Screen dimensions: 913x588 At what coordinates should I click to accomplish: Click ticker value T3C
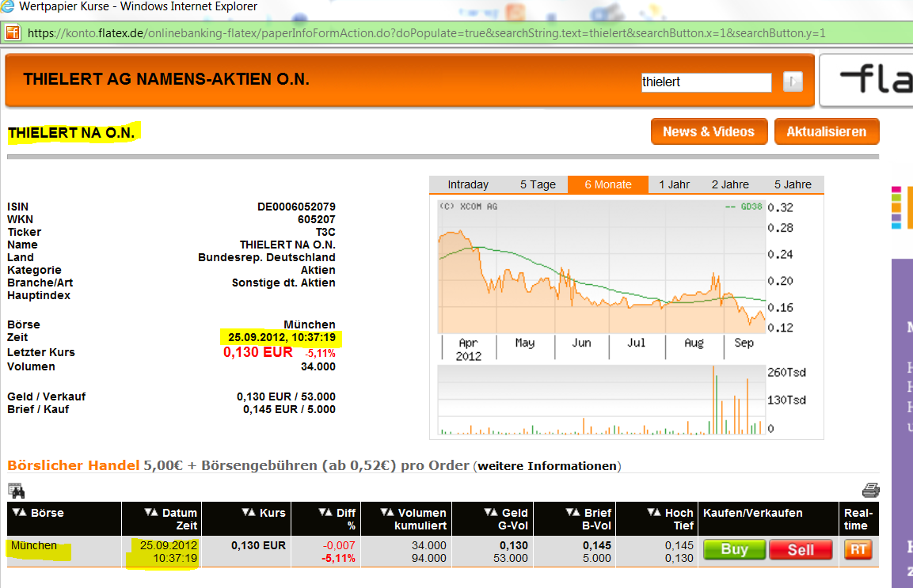click(x=325, y=233)
